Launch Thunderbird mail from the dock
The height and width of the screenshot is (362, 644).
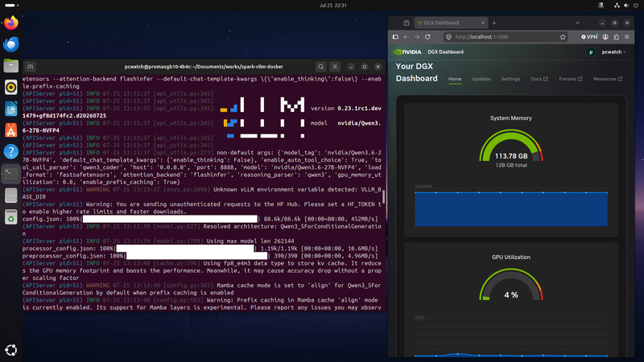11,44
